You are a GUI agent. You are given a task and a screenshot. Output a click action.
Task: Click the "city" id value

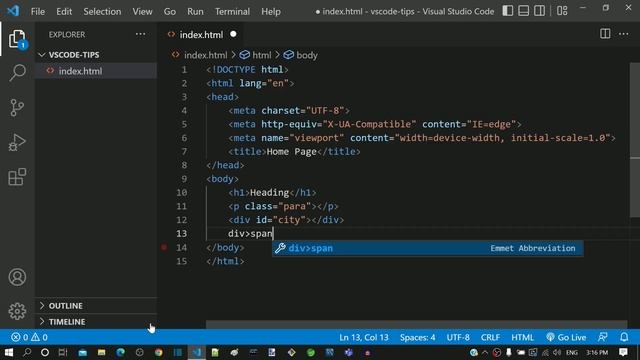click(x=289, y=220)
